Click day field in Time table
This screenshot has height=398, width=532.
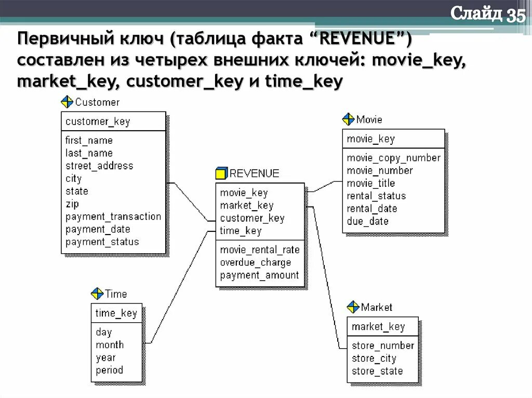pyautogui.click(x=103, y=332)
